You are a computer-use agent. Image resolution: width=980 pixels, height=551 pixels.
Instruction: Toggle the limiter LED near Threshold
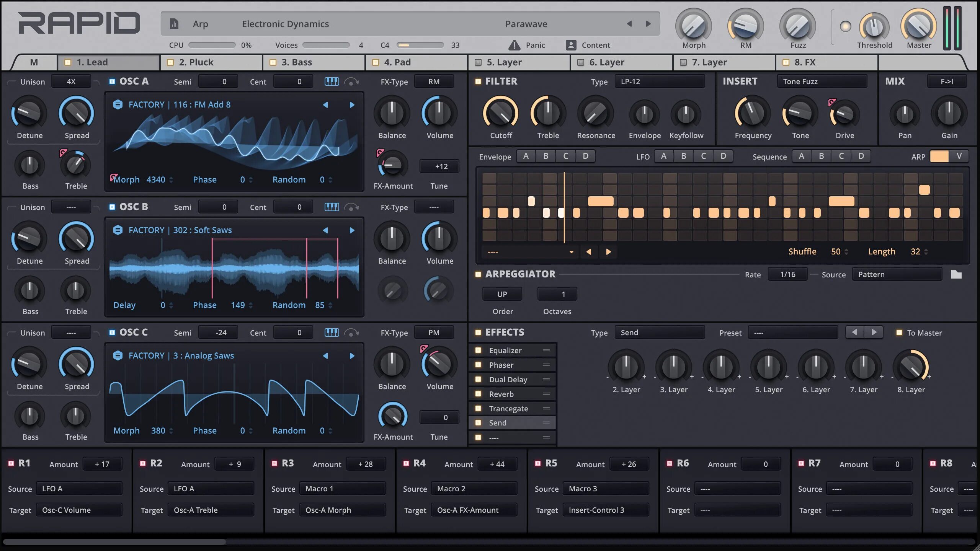pos(845,26)
